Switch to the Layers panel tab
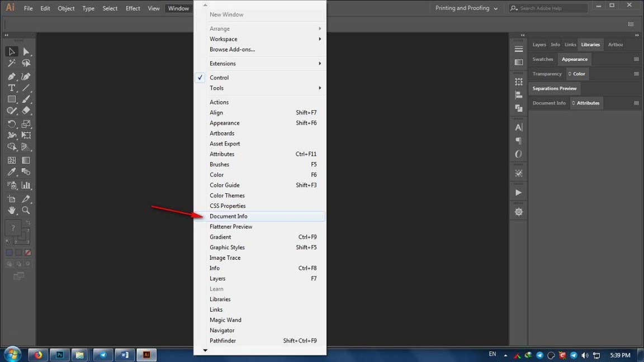Screen dimensions: 644x362 coord(539,44)
